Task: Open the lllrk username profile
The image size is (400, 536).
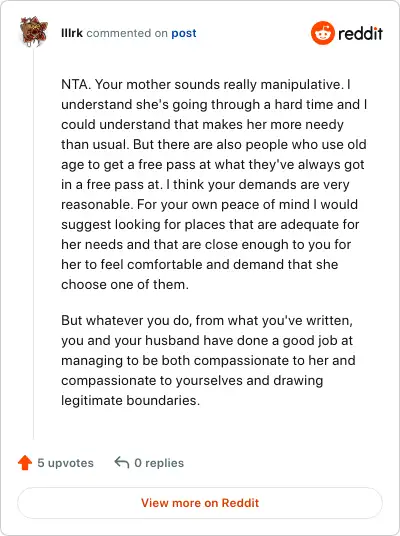Action: 72,33
